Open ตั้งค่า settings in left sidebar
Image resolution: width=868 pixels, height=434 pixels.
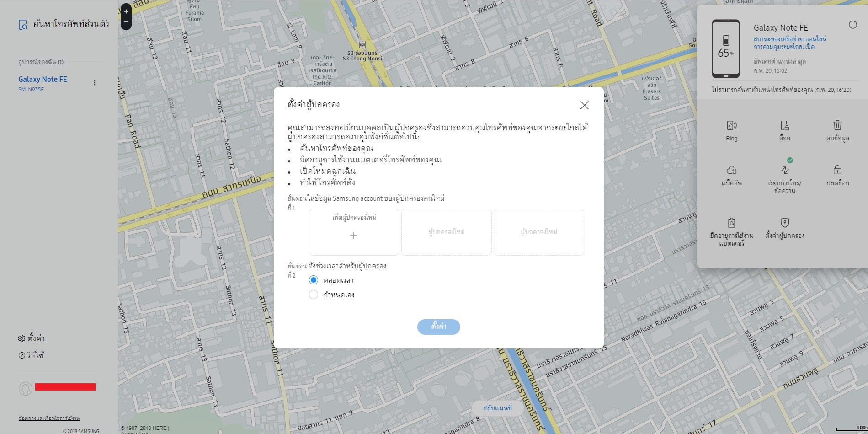[32, 338]
